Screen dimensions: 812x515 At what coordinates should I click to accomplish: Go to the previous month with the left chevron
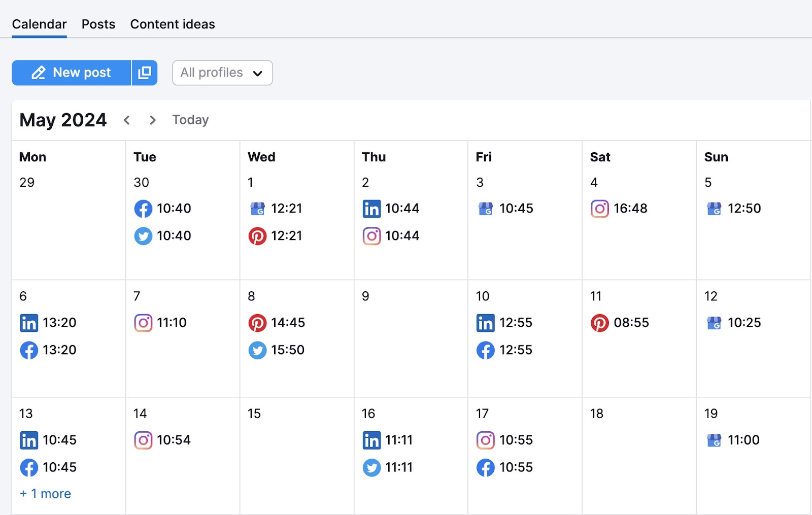(127, 120)
